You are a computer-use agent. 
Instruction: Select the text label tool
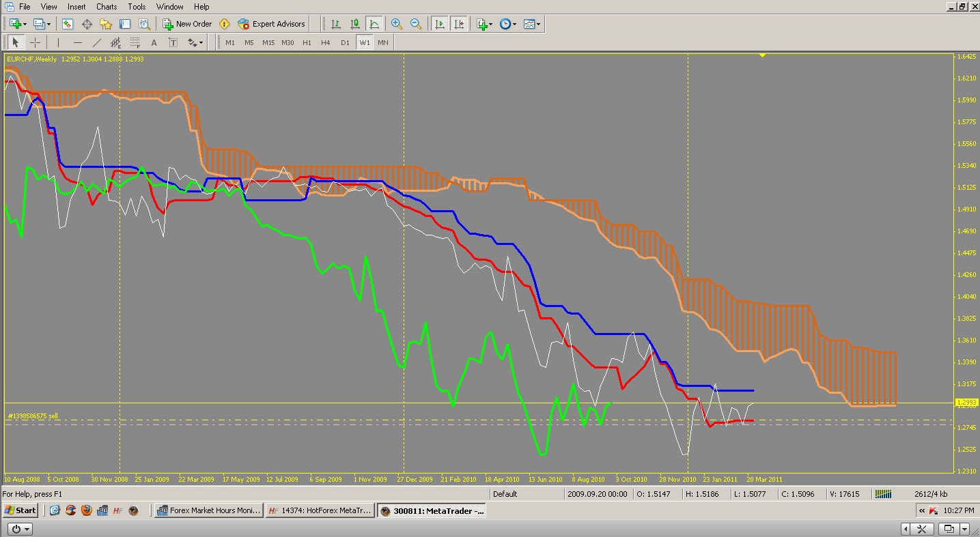tap(173, 42)
